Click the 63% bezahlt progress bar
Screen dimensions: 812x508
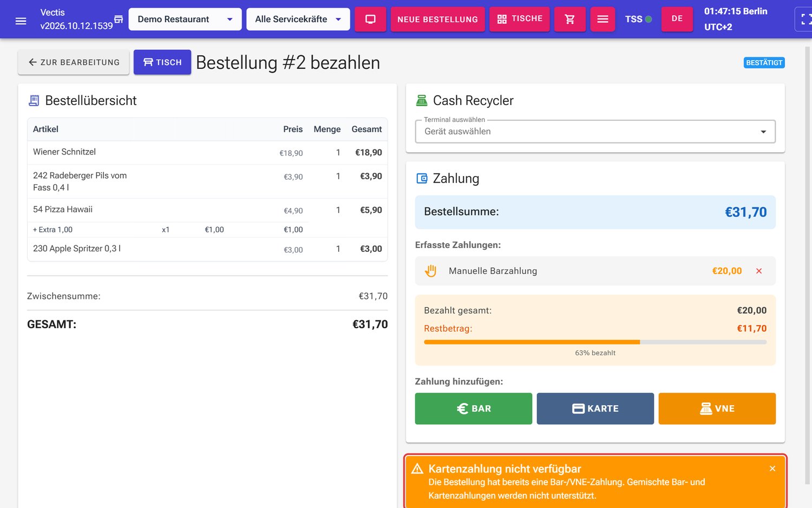coord(595,342)
